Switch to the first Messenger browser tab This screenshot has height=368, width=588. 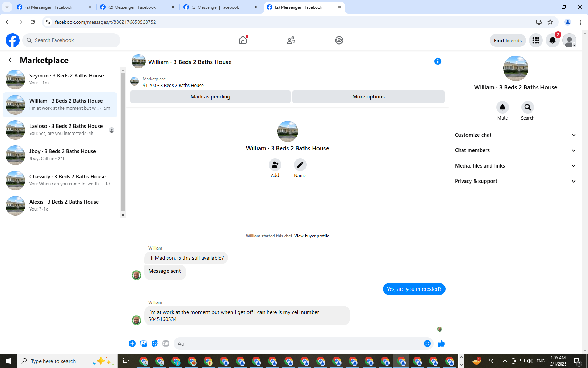point(54,7)
